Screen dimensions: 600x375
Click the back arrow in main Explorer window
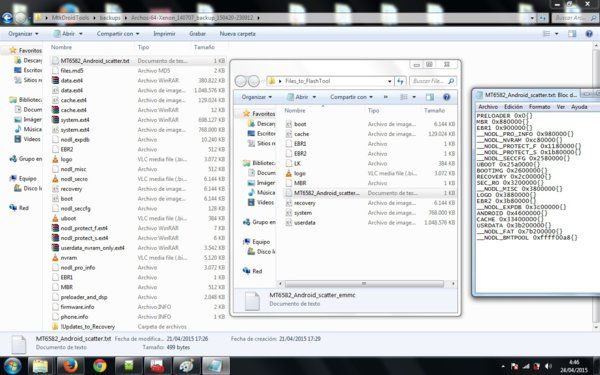point(7,18)
